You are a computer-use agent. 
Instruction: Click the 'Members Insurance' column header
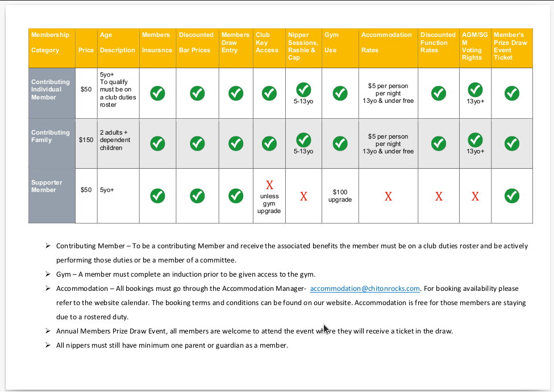pyautogui.click(x=157, y=48)
